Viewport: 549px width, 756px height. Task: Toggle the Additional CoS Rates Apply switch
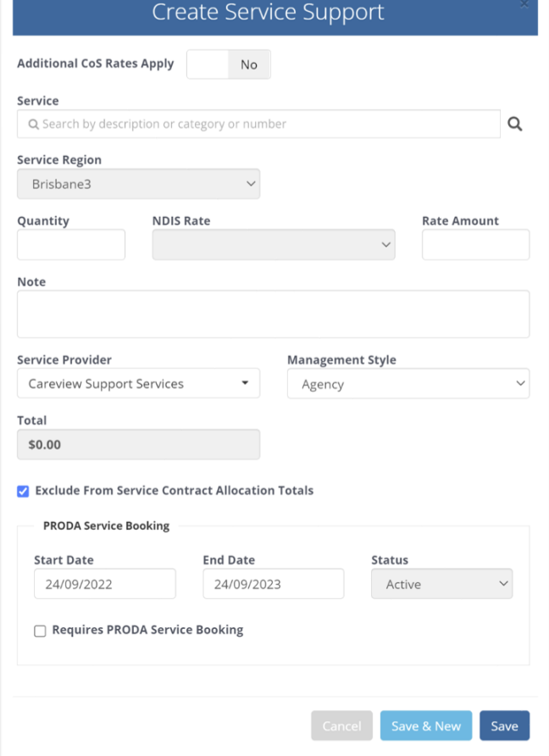(228, 64)
